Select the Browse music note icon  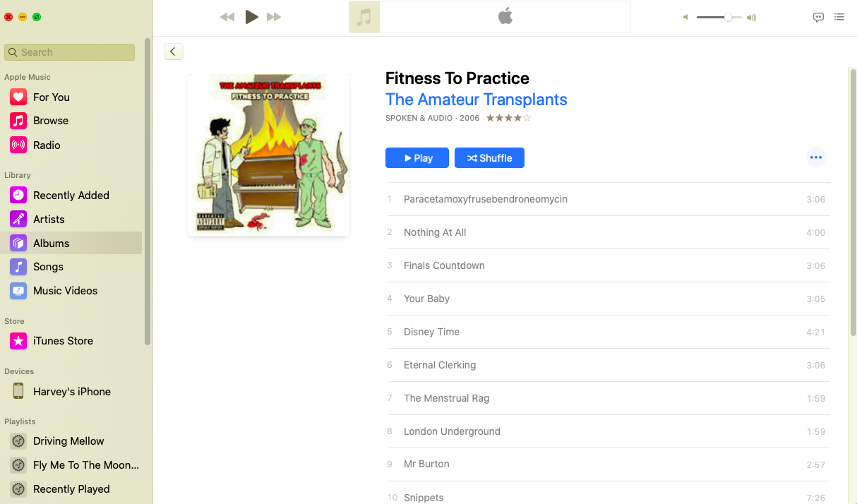[18, 121]
